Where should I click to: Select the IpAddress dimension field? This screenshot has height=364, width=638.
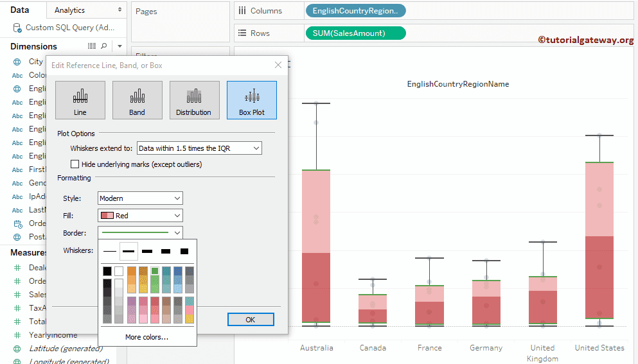(x=37, y=196)
